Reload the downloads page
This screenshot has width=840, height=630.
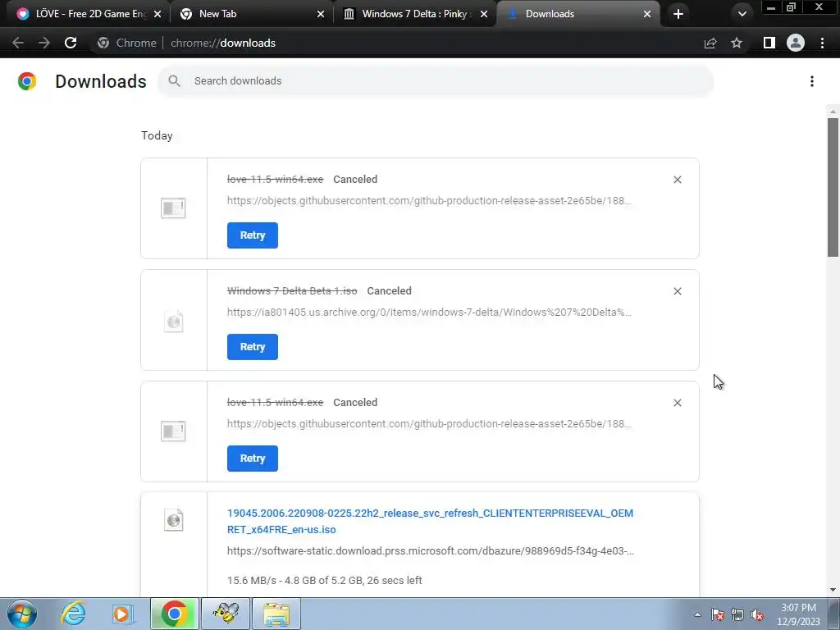pos(71,43)
